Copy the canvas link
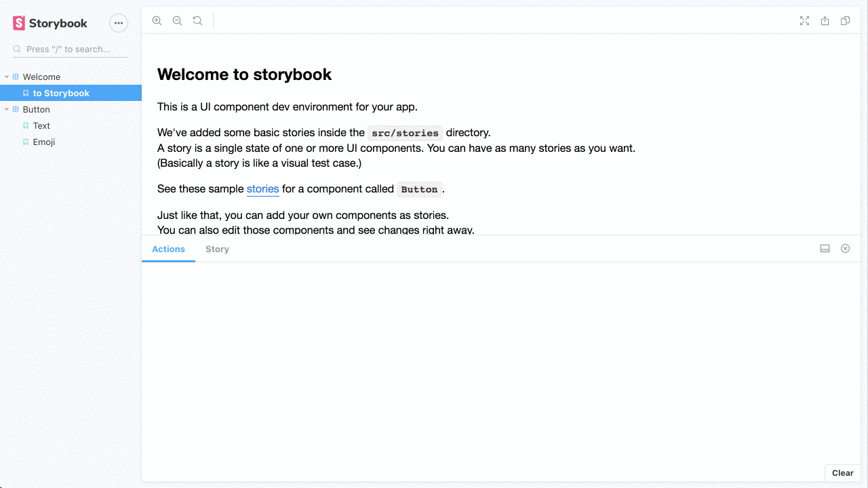Image resolution: width=868 pixels, height=488 pixels. 845,20
